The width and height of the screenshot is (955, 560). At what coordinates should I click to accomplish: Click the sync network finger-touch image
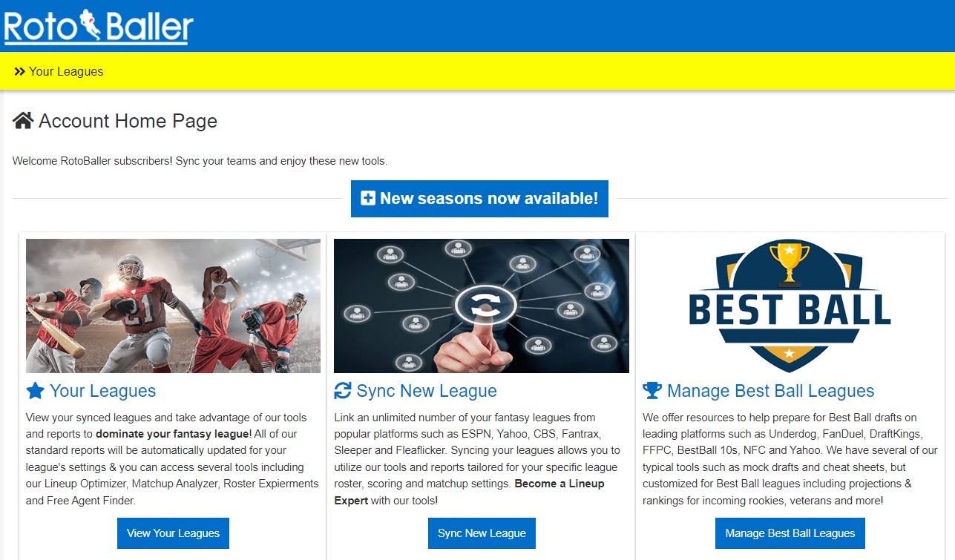click(481, 306)
